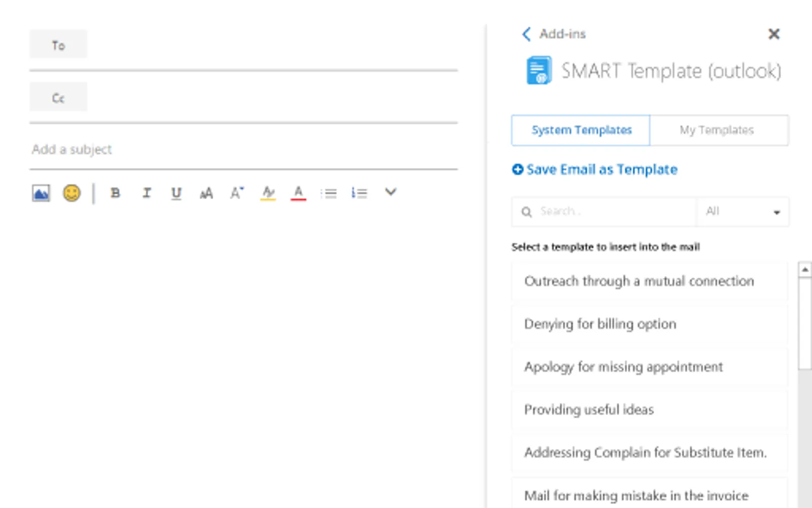Image resolution: width=812 pixels, height=508 pixels.
Task: Focus the template Search field
Action: (x=604, y=211)
